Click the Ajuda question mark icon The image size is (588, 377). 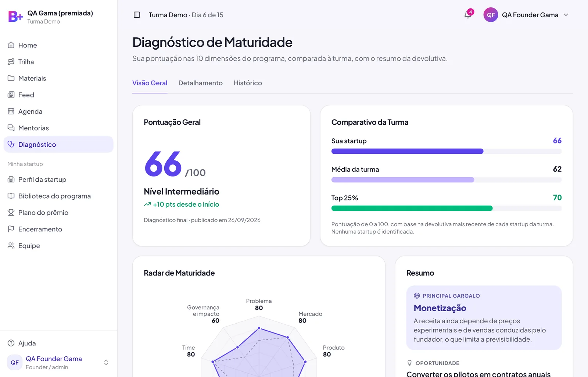coord(11,343)
